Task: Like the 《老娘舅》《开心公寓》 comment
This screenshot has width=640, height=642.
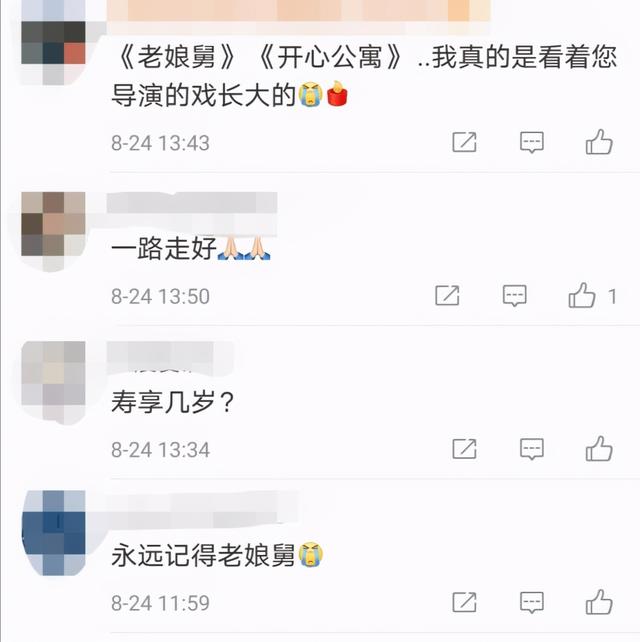Action: (599, 142)
